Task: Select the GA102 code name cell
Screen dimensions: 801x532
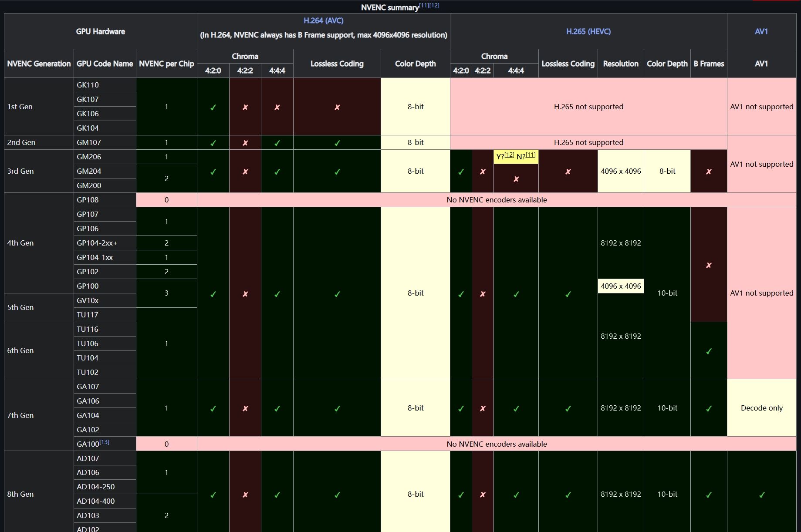Action: click(x=105, y=430)
